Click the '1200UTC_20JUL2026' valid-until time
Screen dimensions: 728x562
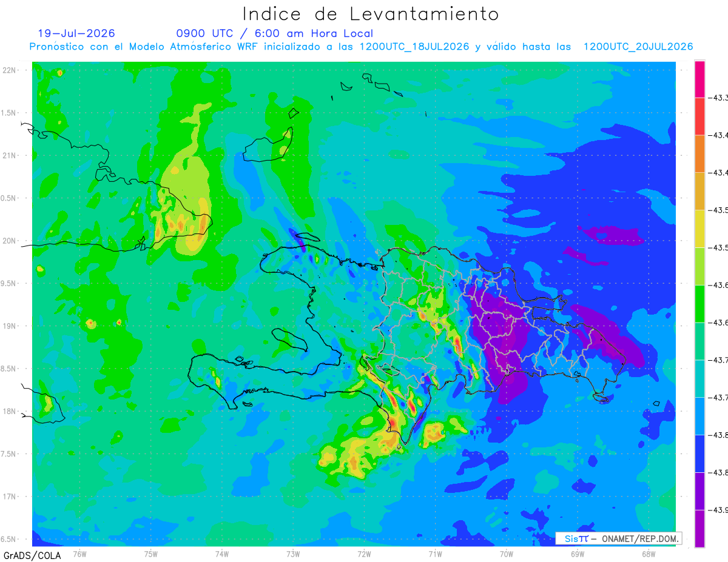point(638,47)
